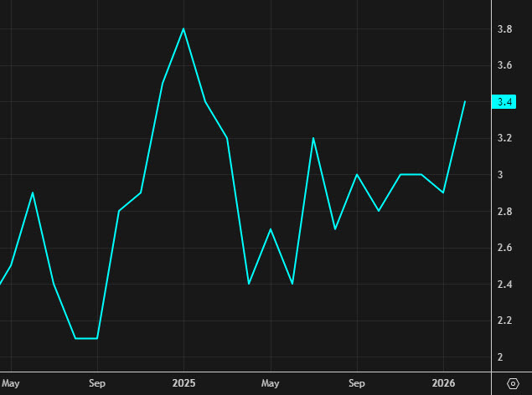Click the 2025 label on time axis
Viewport: 532px width, 395px height.
pos(183,383)
